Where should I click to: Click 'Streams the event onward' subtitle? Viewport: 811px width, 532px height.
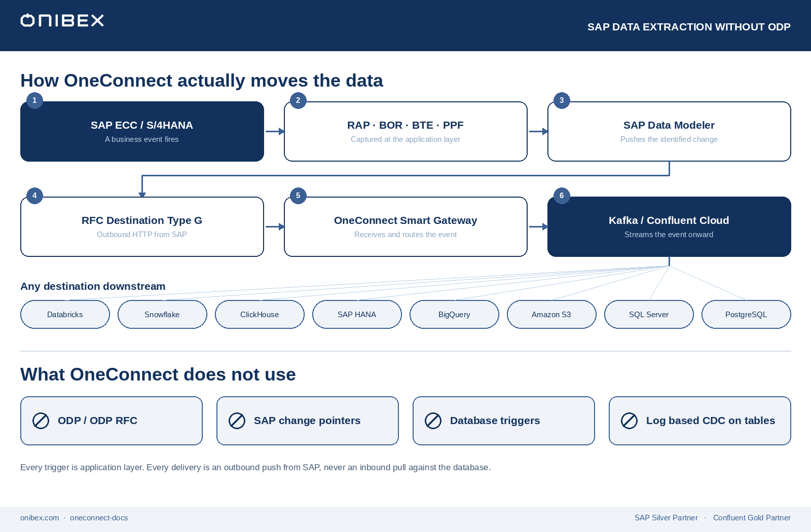669,235
